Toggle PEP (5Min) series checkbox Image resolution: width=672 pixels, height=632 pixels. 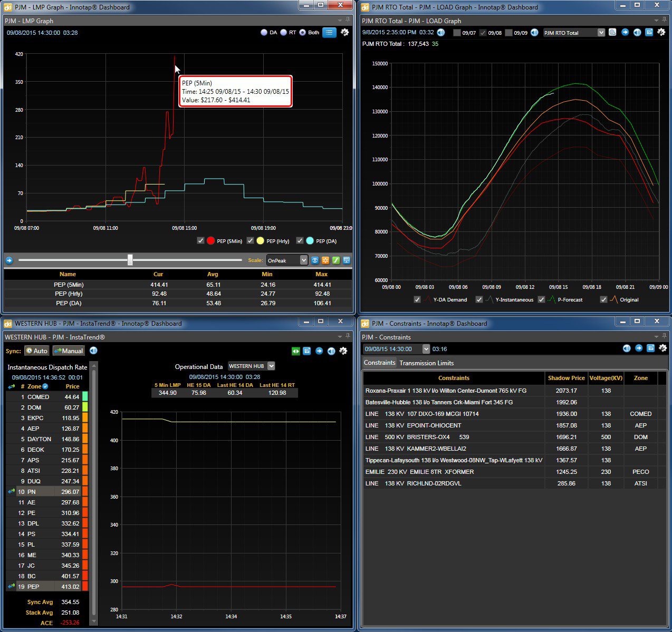tap(200, 241)
